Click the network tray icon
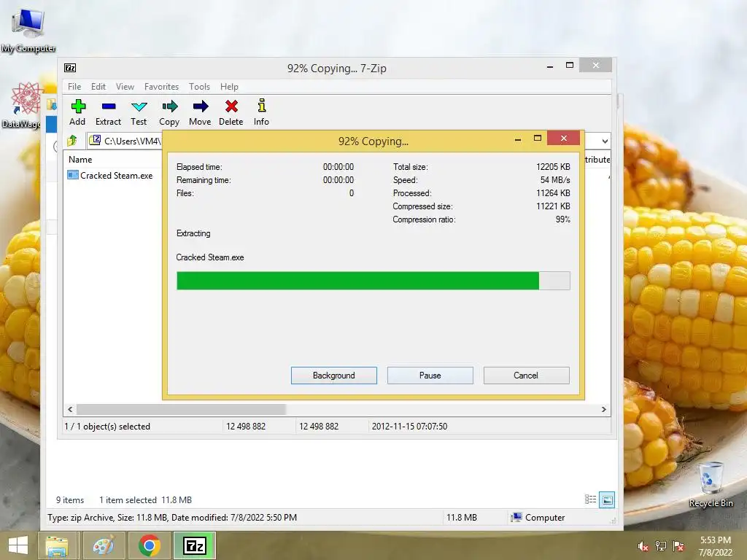 tap(661, 546)
